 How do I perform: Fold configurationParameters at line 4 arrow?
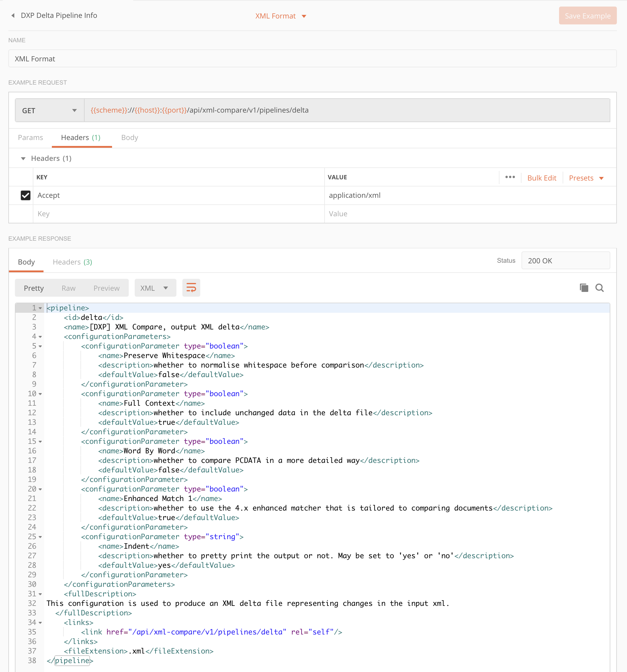tap(40, 337)
